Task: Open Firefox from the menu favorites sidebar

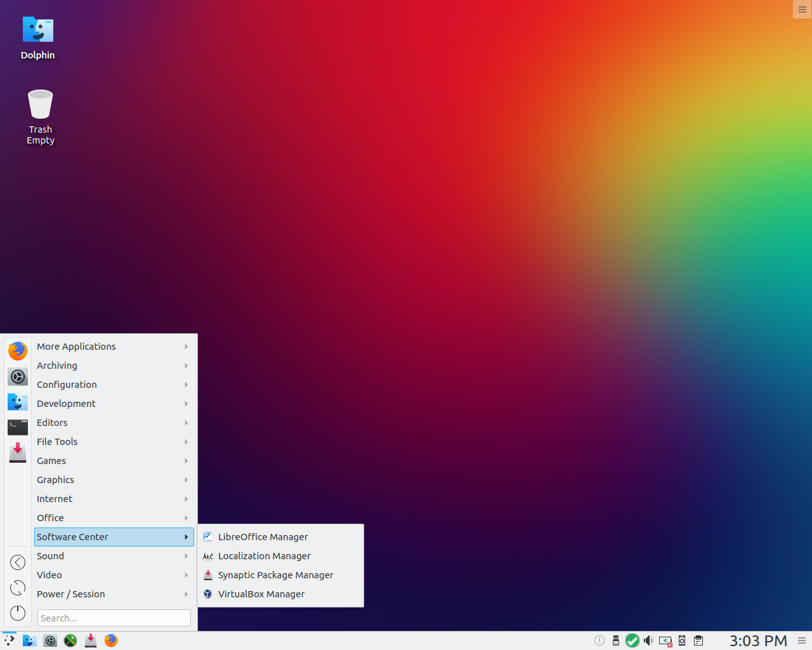Action: 18,350
